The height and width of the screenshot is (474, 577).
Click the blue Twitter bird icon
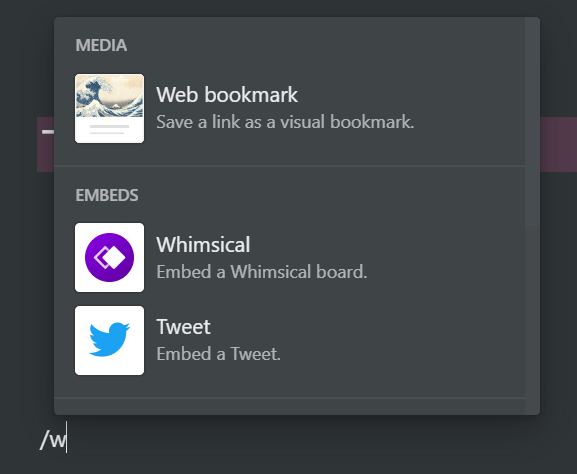tap(109, 340)
